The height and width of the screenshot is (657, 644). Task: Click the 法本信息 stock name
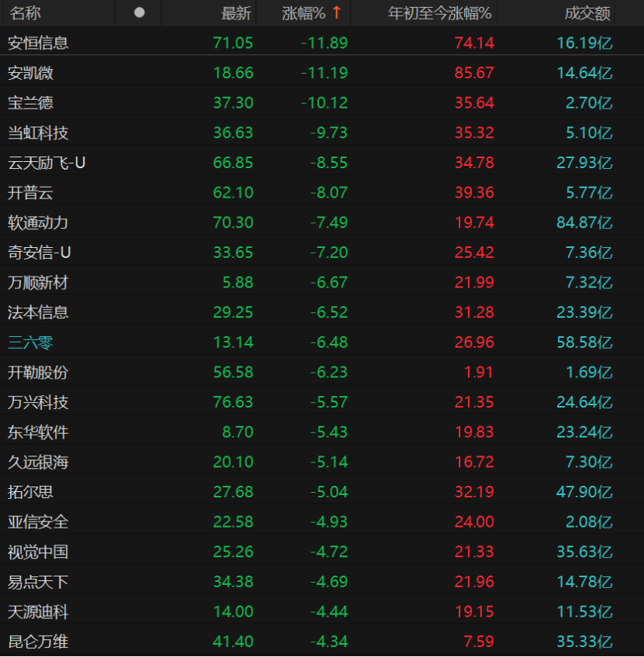(x=38, y=312)
